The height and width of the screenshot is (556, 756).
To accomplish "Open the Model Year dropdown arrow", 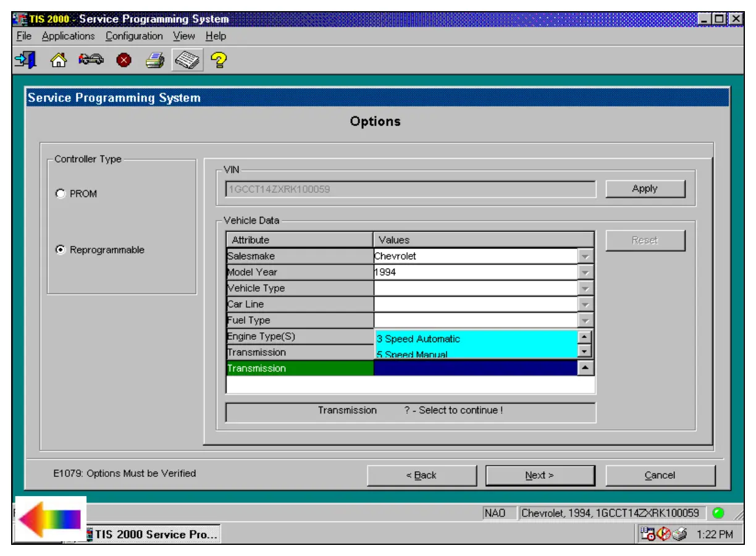I will click(586, 272).
